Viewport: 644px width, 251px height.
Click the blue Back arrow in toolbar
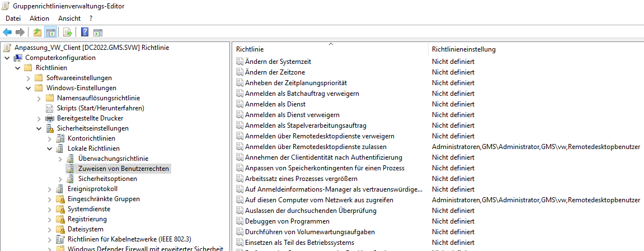pyautogui.click(x=7, y=32)
